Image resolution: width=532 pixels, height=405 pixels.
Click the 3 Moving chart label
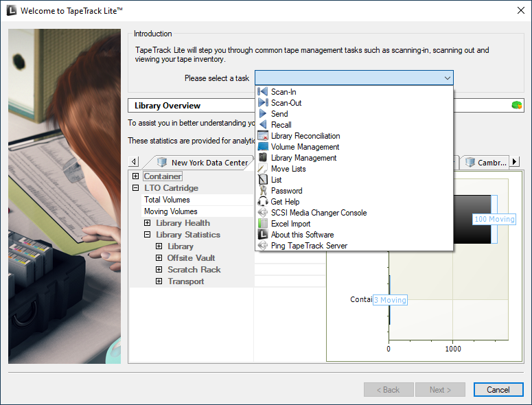coord(390,300)
